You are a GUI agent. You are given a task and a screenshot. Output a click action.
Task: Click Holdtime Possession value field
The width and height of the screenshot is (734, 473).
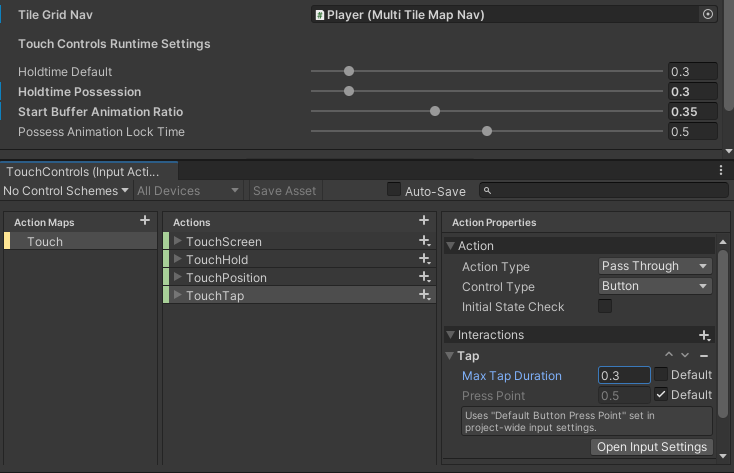[692, 92]
